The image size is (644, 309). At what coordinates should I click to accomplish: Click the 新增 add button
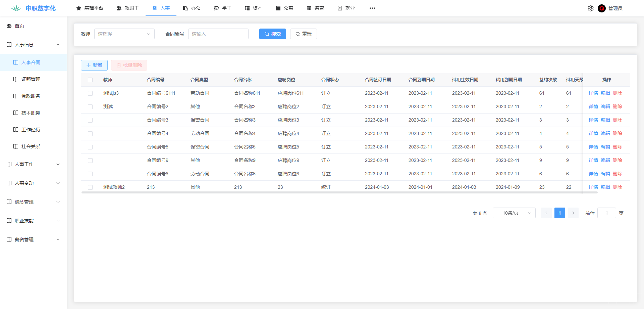(x=94, y=65)
